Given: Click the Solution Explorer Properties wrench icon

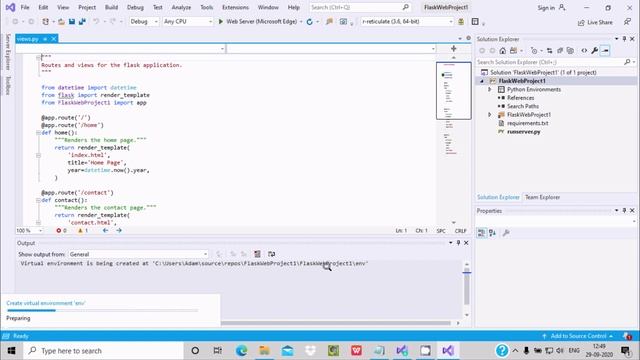Looking at the screenshot, I should (595, 51).
